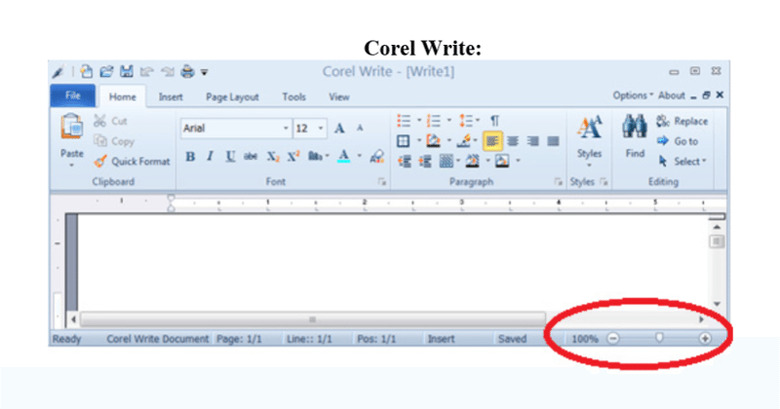Viewport: 780px width, 409px height.
Task: Show paragraph marks with pilcrow icon
Action: pos(494,121)
